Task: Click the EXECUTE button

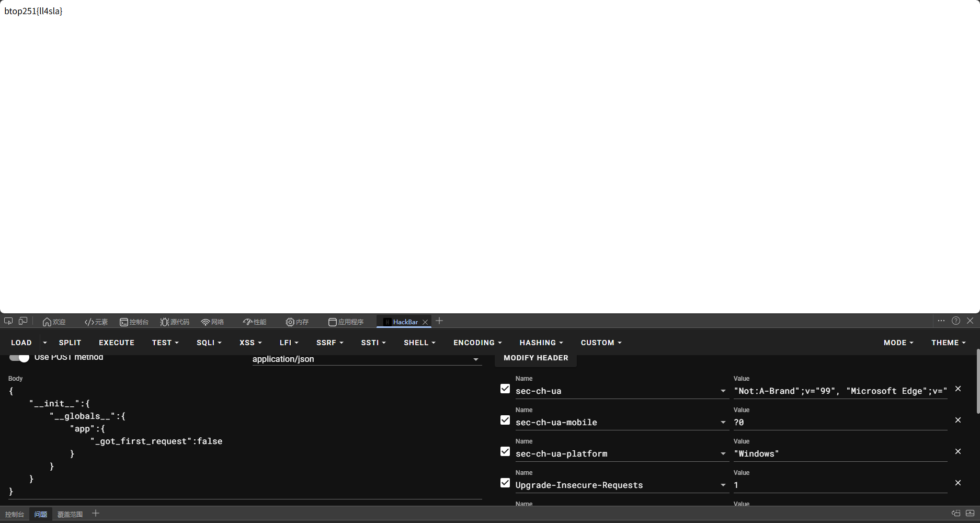Action: coord(117,343)
